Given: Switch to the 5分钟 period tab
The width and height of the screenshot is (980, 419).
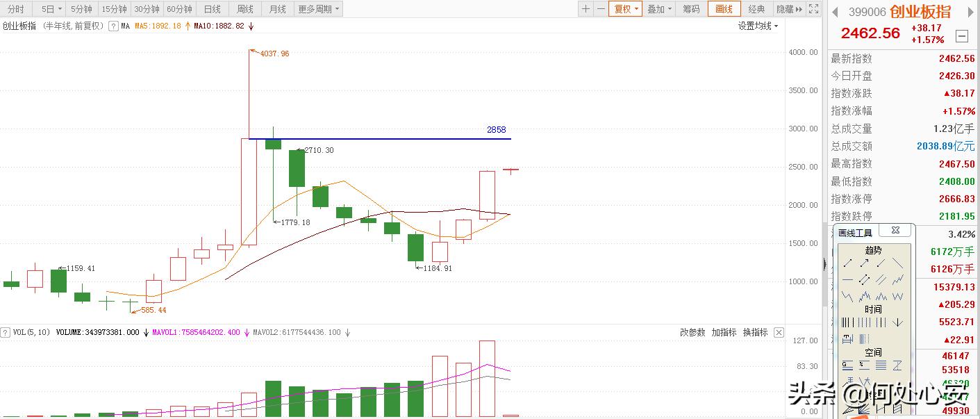Looking at the screenshot, I should pos(81,9).
